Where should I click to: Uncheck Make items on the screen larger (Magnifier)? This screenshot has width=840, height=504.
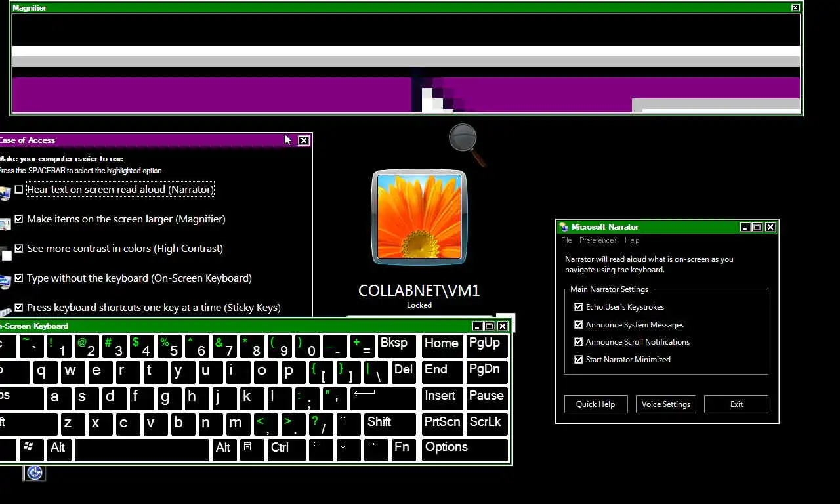click(x=19, y=219)
